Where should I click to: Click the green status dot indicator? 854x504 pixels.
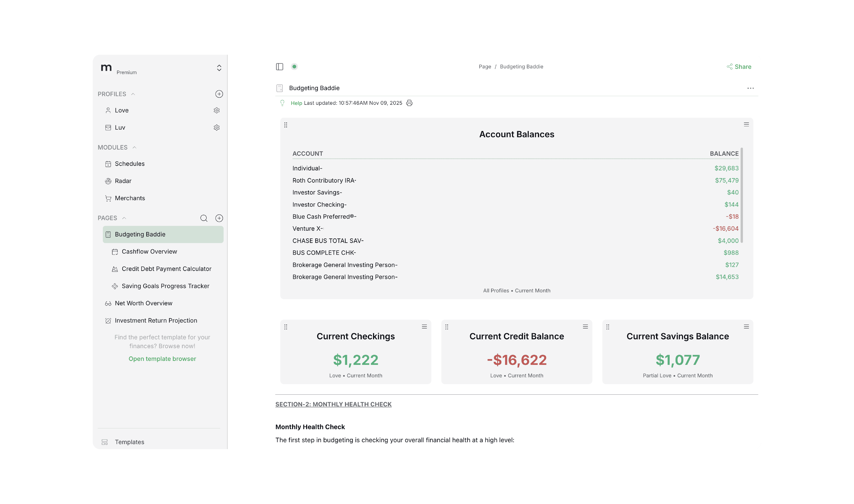point(294,67)
